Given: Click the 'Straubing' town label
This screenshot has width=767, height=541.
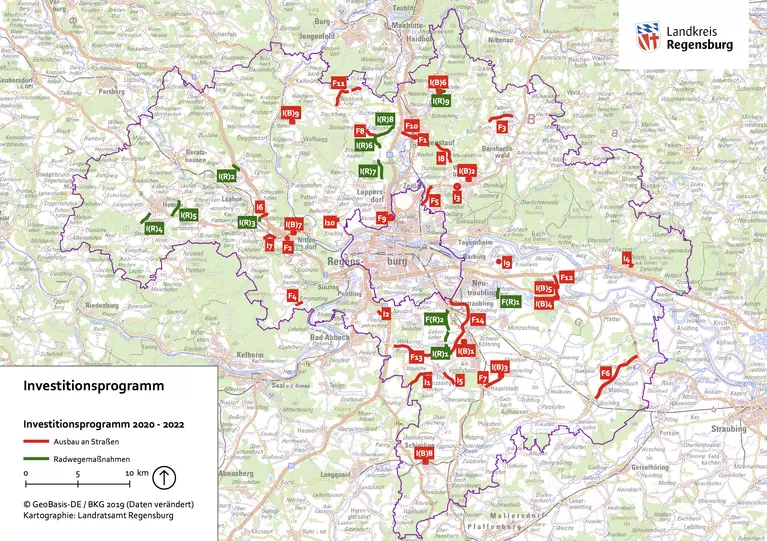Looking at the screenshot, I should coord(729,428).
